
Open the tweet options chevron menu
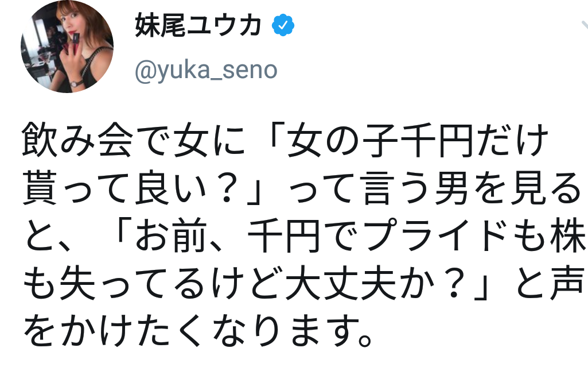point(582,27)
